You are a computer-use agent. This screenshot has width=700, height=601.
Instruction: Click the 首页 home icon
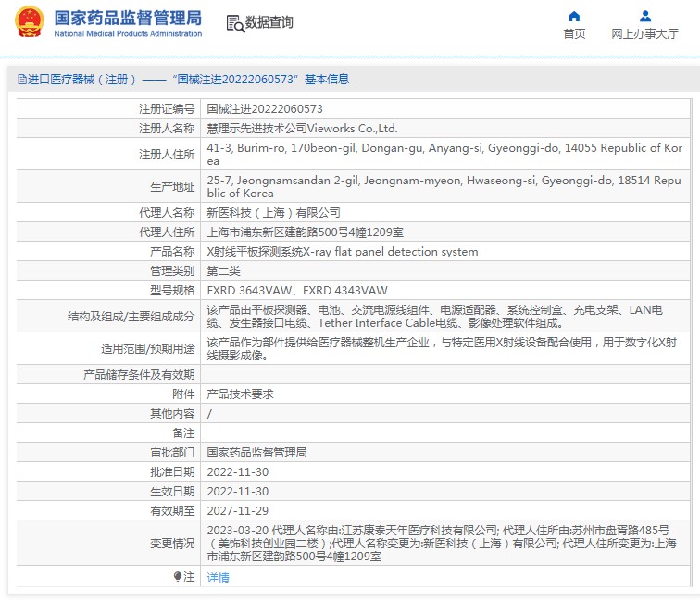click(574, 17)
